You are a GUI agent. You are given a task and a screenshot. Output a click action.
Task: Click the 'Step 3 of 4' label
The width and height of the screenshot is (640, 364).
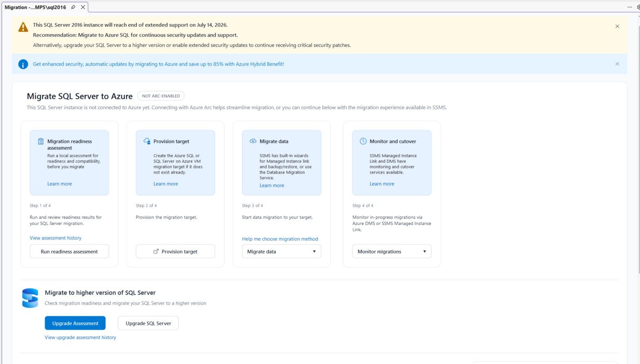point(253,206)
